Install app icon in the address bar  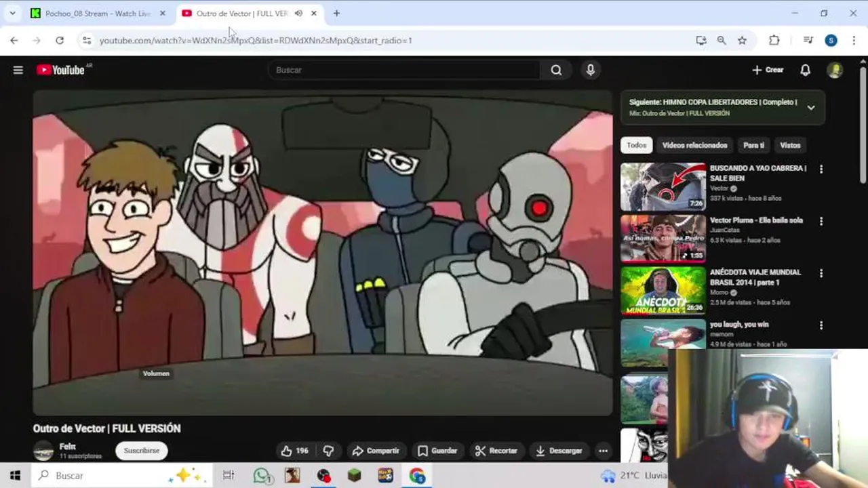pyautogui.click(x=701, y=41)
